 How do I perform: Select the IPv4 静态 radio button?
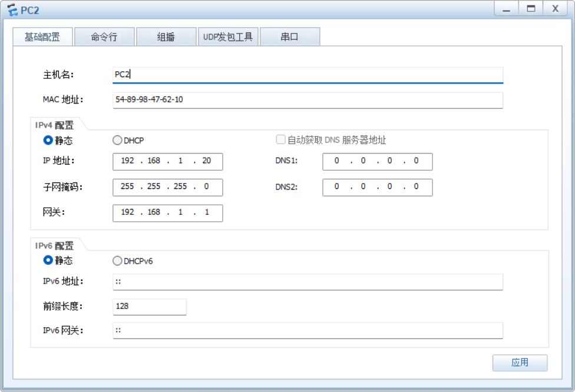48,140
